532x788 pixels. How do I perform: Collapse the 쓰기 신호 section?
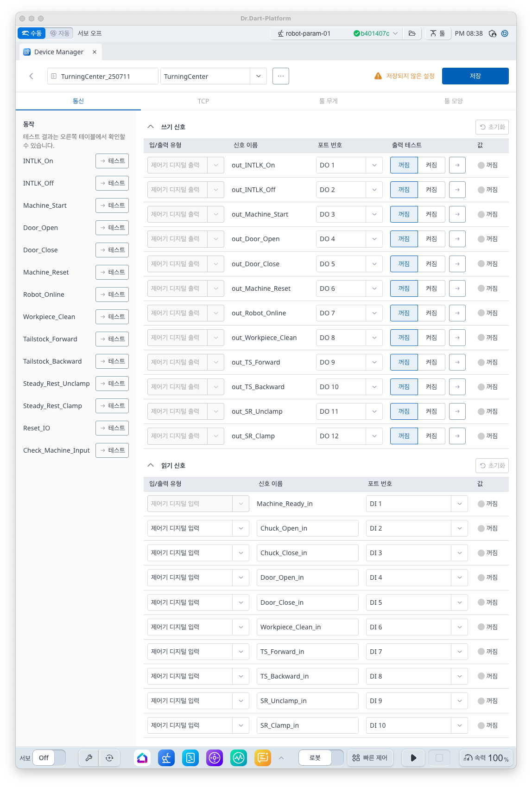tap(151, 127)
